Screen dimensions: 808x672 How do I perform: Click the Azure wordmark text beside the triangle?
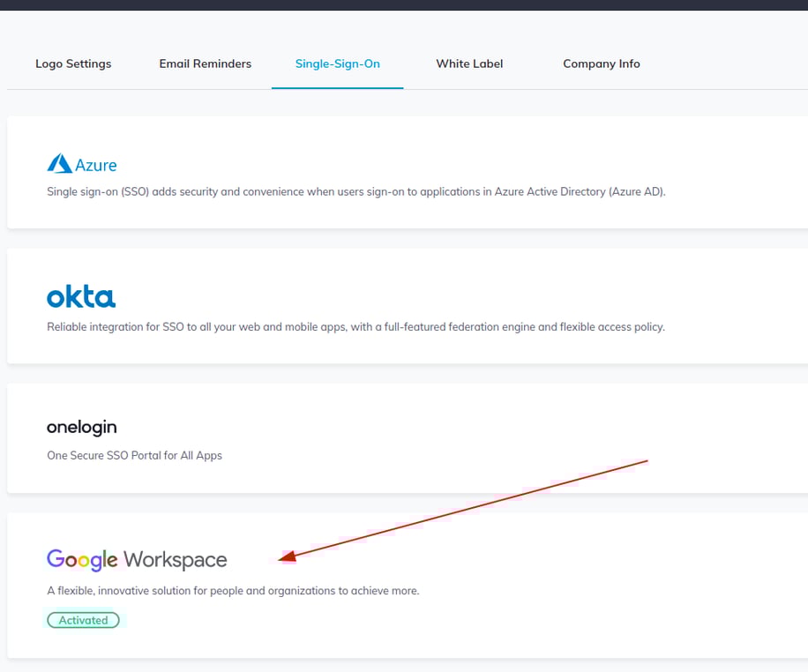[95, 165]
